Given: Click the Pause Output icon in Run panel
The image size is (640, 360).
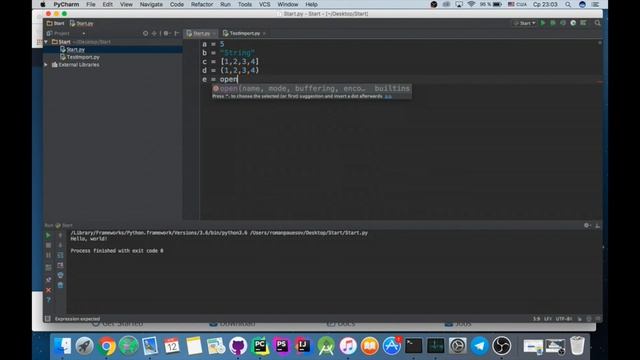Looking at the screenshot, I should (48, 255).
